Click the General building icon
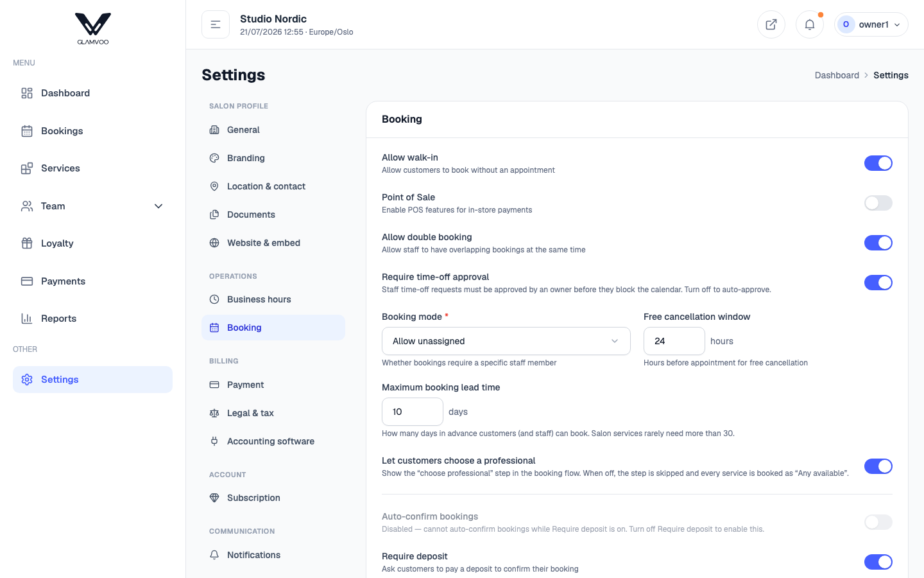Screen dimensions: 924x578 pos(214,130)
